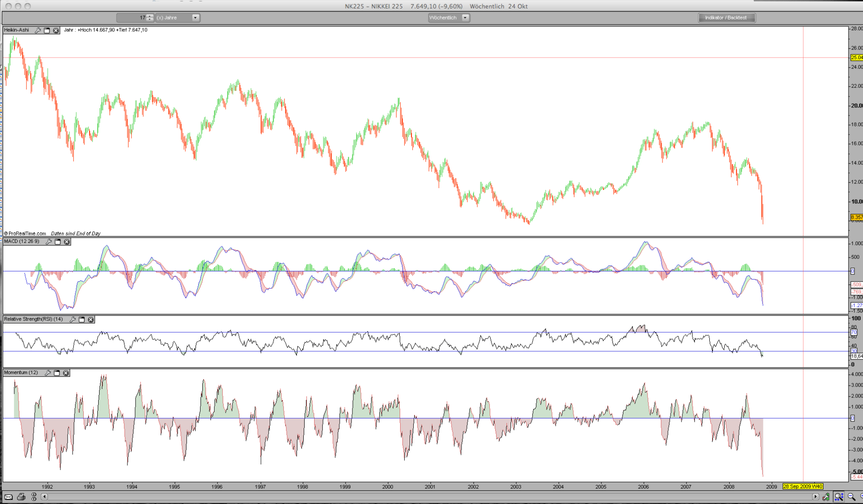Decrease the years count stepper
This screenshot has height=504, width=863.
point(150,20)
